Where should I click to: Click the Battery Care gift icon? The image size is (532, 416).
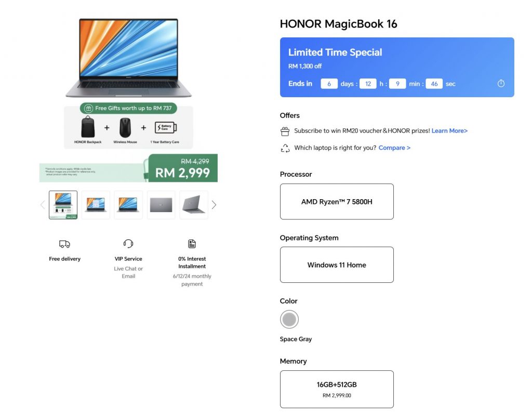pos(166,127)
